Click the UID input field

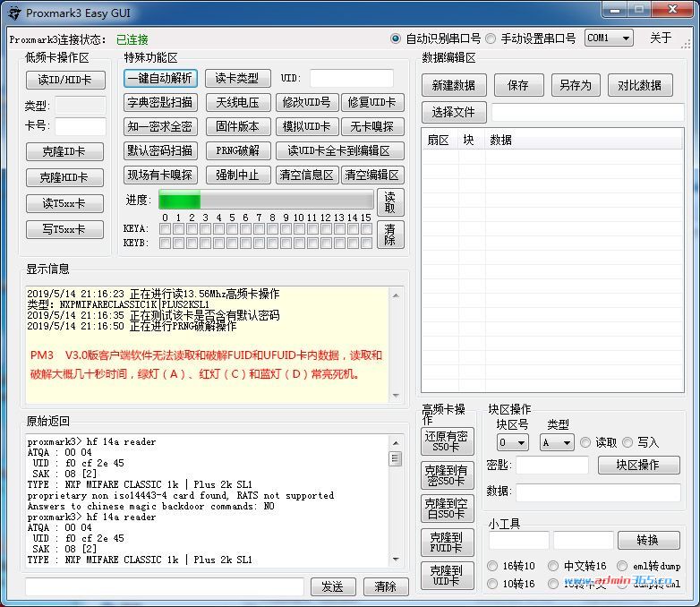click(351, 78)
